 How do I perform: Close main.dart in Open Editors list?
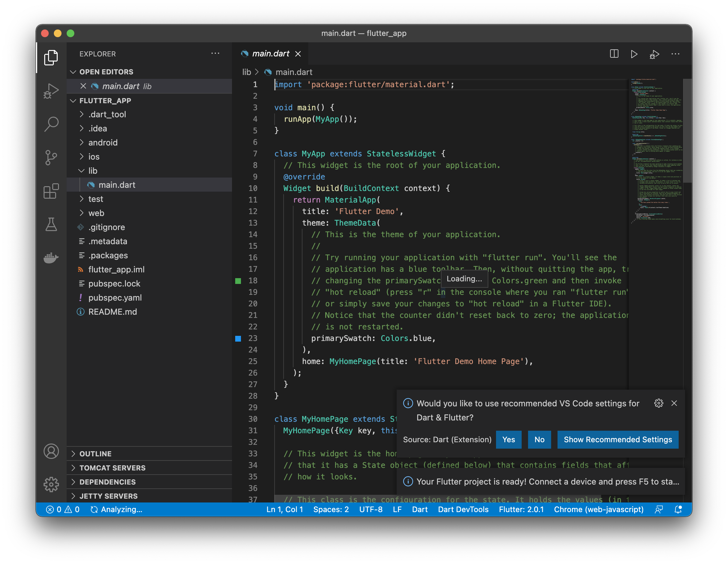click(x=83, y=86)
